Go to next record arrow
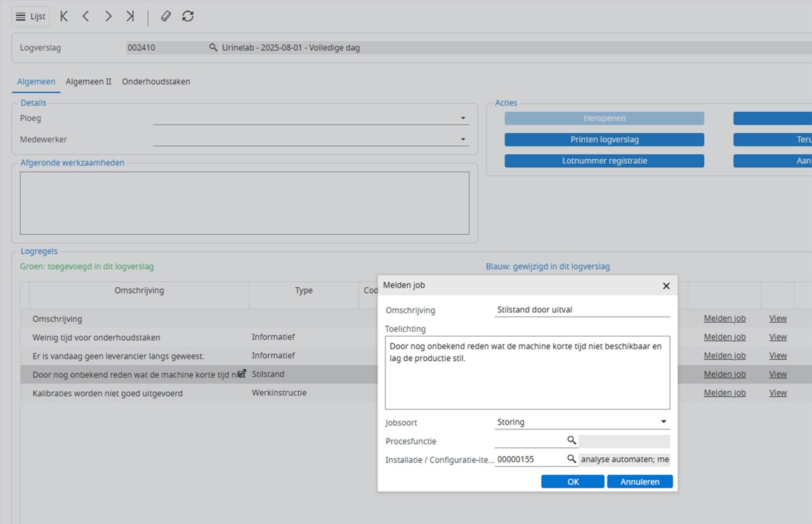The height and width of the screenshot is (524, 812). [108, 16]
